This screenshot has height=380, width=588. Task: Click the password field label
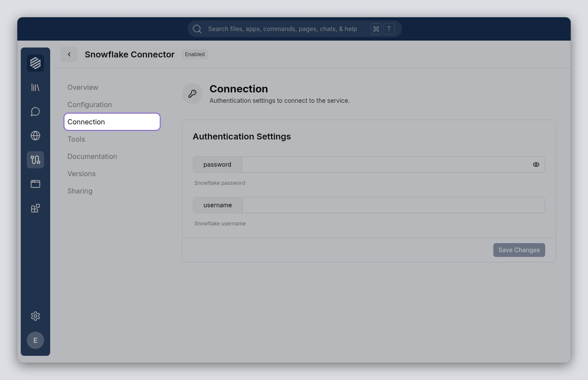(217, 165)
